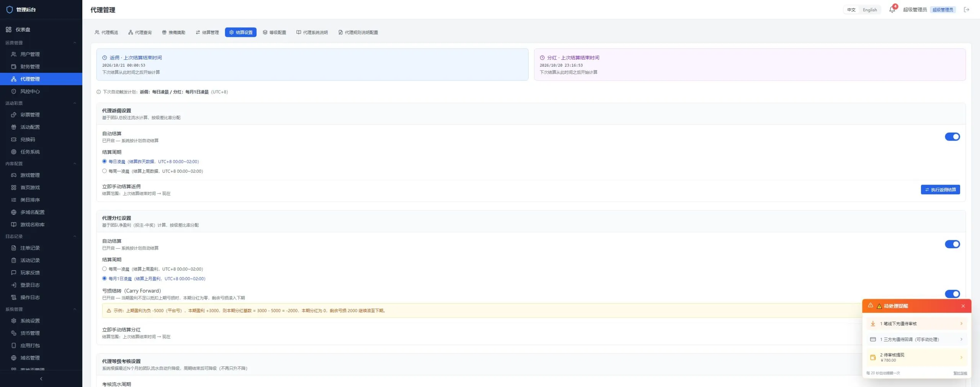Open 仪表盘 dashboard in sidebar
The image size is (980, 387).
41,30
